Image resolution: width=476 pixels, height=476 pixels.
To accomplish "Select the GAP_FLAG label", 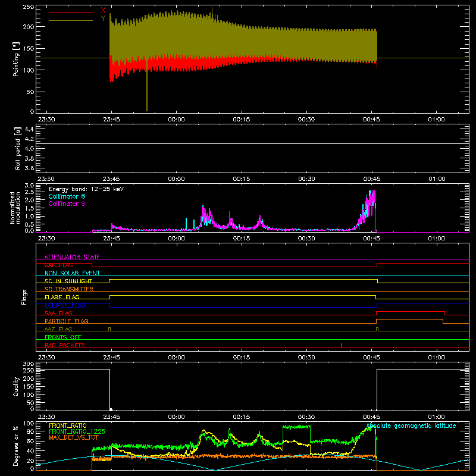I will [x=58, y=265].
